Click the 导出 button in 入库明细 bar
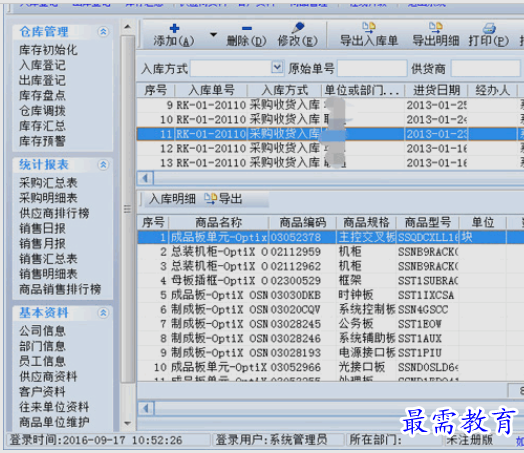This screenshot has height=453, width=524. click(x=224, y=199)
